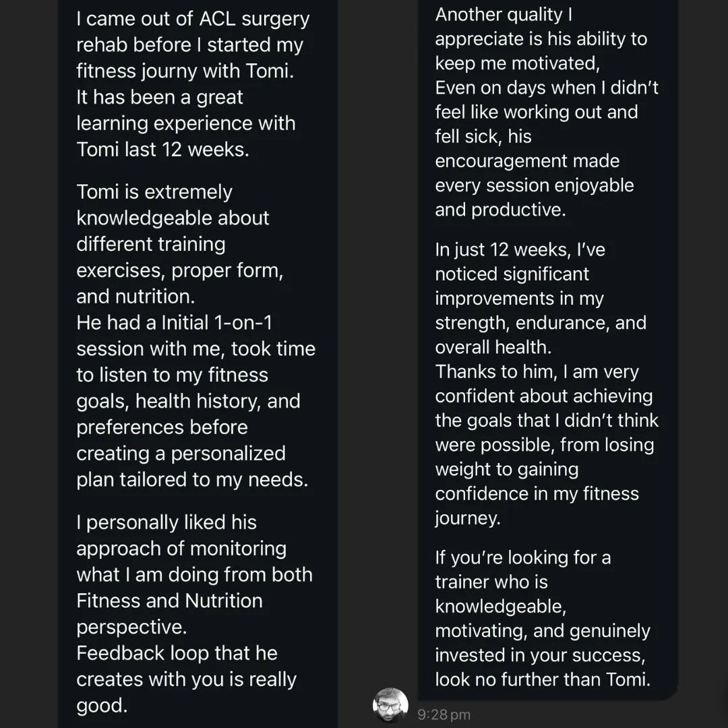Click the sender's profile avatar
The height and width of the screenshot is (728, 728).
coord(390,705)
